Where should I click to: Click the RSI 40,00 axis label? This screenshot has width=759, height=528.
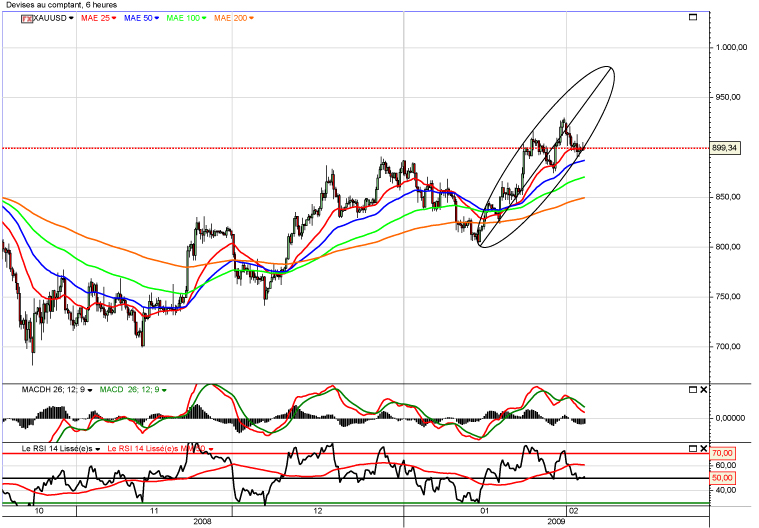[726, 490]
